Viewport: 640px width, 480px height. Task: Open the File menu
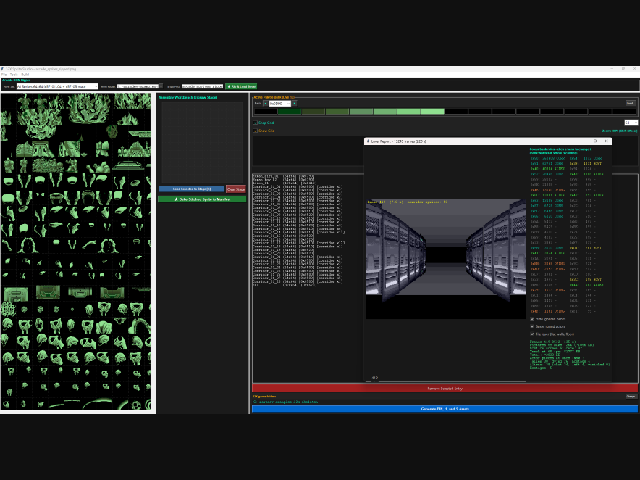pos(4,75)
